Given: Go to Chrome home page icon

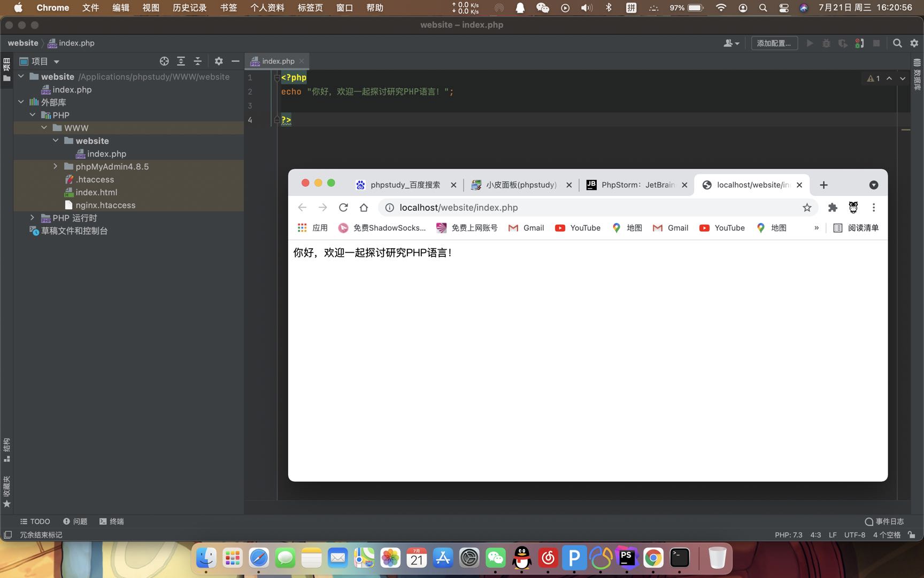Looking at the screenshot, I should click(x=364, y=208).
